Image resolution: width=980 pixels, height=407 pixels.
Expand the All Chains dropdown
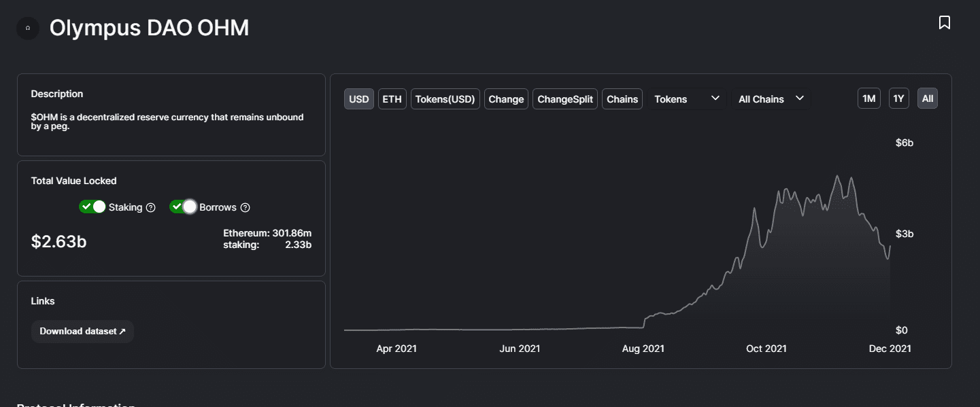tap(771, 99)
